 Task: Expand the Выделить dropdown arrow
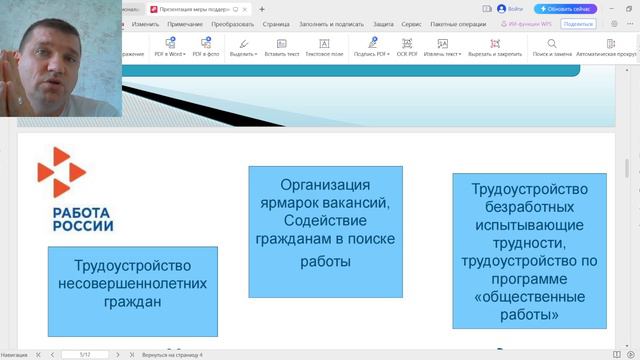pos(256,54)
